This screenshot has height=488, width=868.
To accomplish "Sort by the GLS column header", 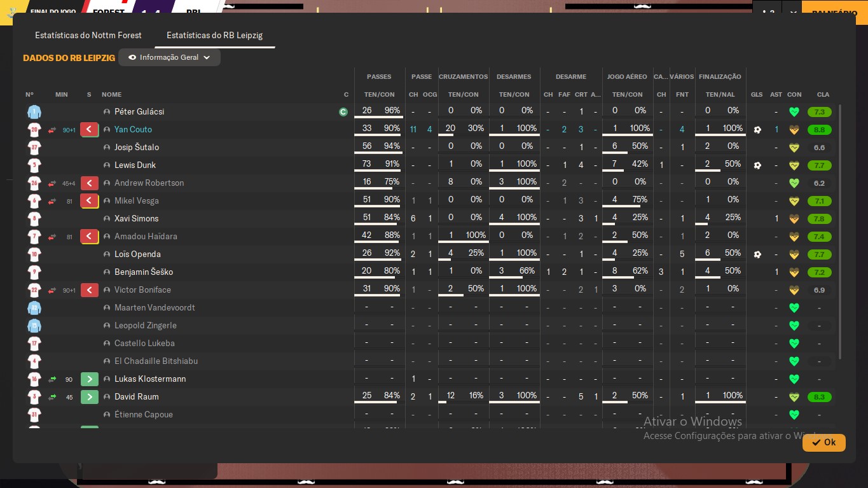I will 757,94.
